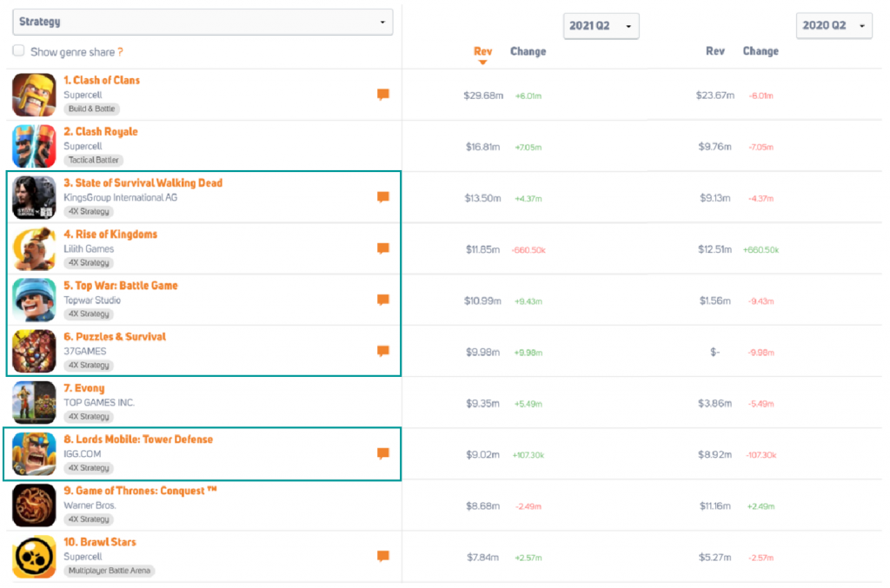Open comment bubble for State of Survival
The height and width of the screenshot is (588, 890).
pos(383,197)
